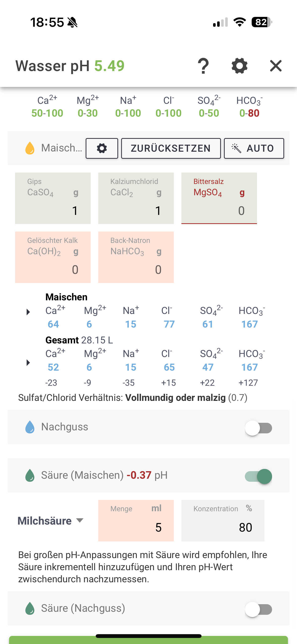The image size is (297, 644).
Task: Expand the Gesamt ion details row
Action: pos(28,363)
